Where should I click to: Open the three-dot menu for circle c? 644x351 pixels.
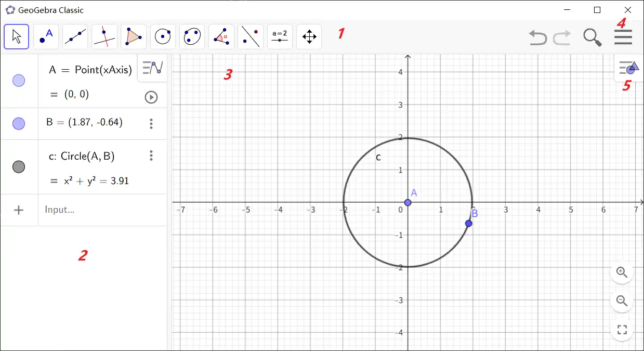(151, 155)
